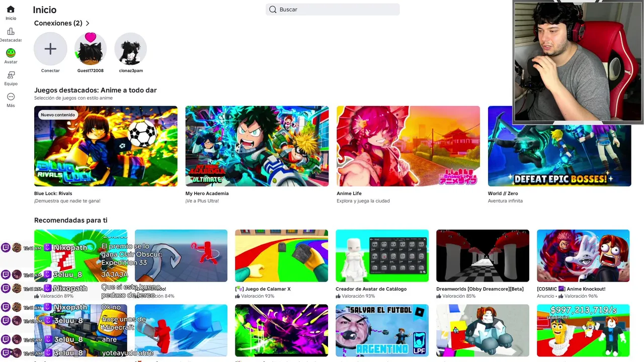Open the Destacadas charts icon in sidebar

(11, 31)
